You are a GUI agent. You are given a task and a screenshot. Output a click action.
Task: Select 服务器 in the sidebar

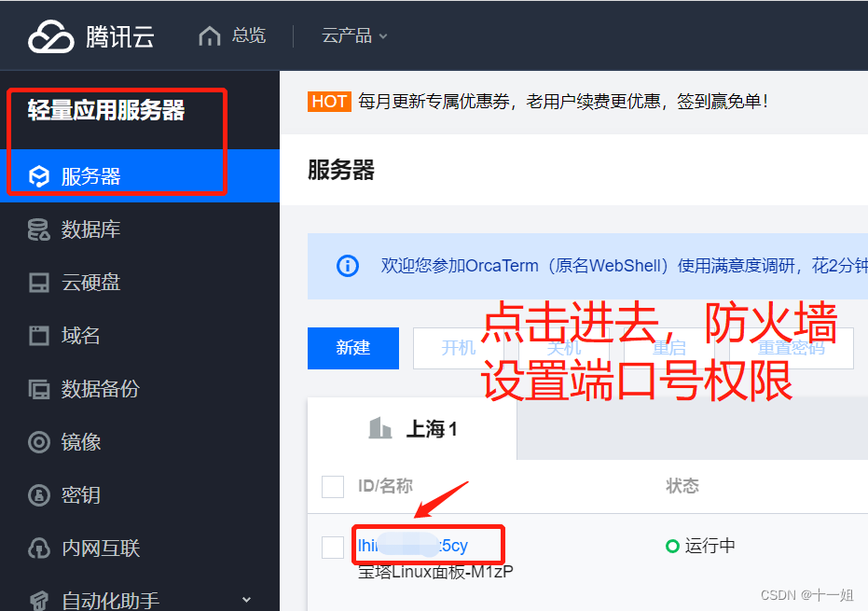tap(140, 176)
